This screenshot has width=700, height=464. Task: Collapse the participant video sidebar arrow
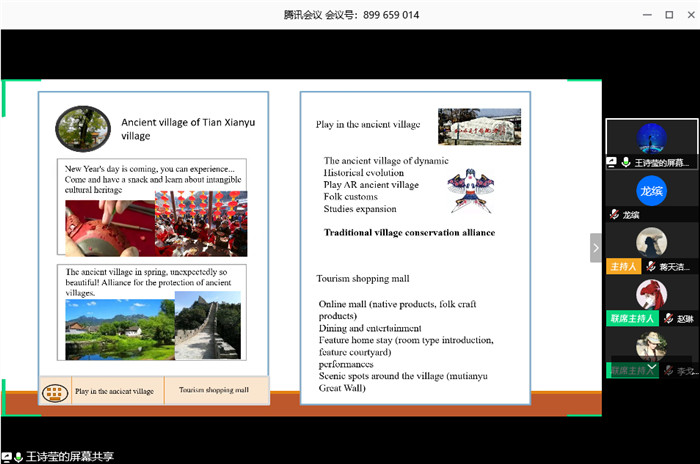click(x=596, y=247)
